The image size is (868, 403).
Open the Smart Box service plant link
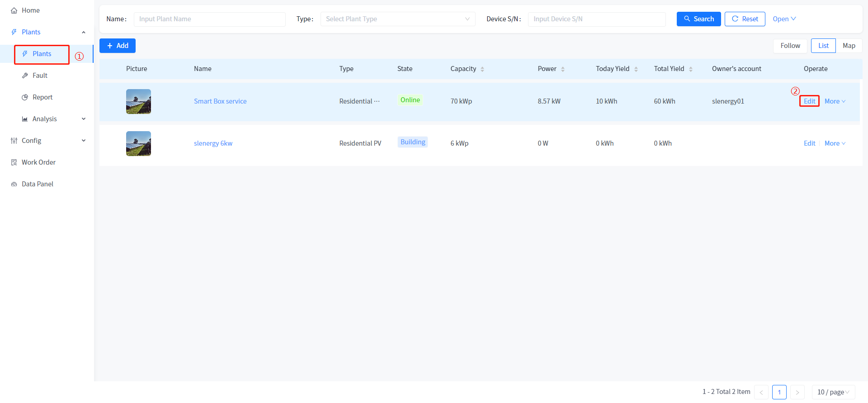click(220, 101)
